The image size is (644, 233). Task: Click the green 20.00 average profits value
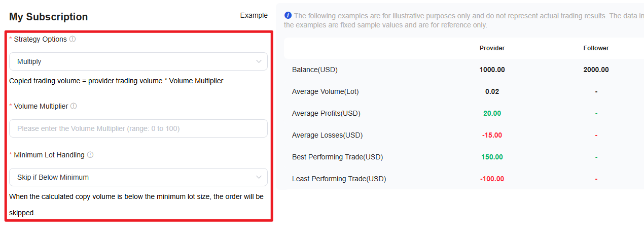click(x=492, y=113)
